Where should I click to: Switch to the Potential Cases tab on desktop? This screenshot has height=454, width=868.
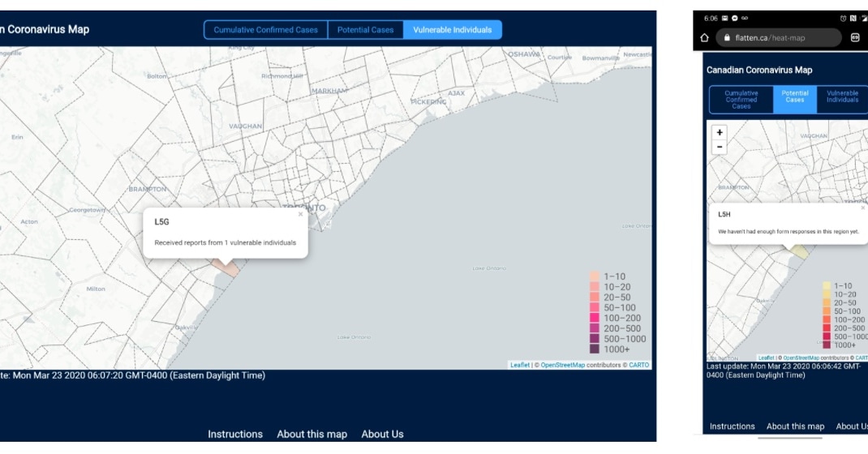[x=365, y=30]
